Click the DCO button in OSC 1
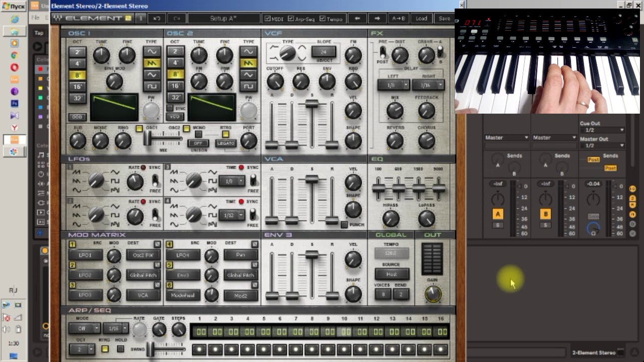The width and height of the screenshot is (644, 362). [x=77, y=117]
